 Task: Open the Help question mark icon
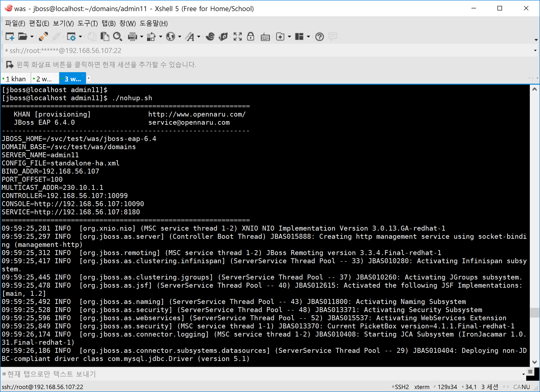(x=319, y=37)
